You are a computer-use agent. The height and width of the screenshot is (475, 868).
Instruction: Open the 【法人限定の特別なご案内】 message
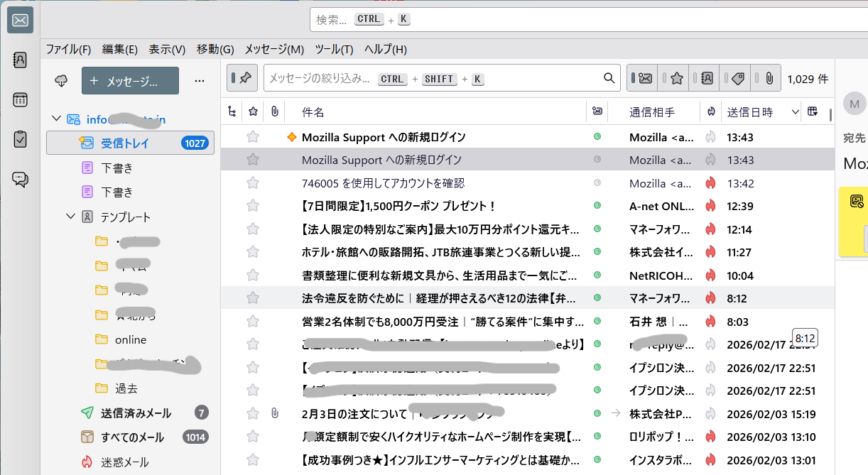[441, 229]
